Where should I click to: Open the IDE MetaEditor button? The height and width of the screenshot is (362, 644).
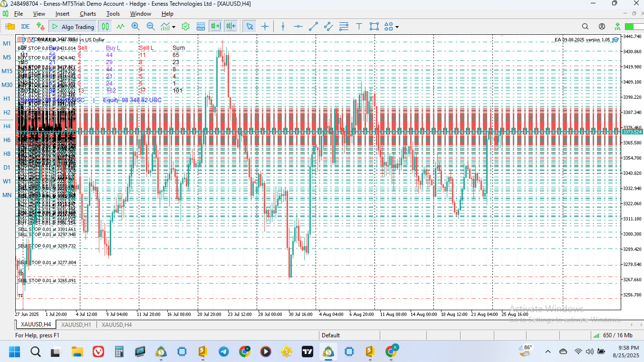25,27
